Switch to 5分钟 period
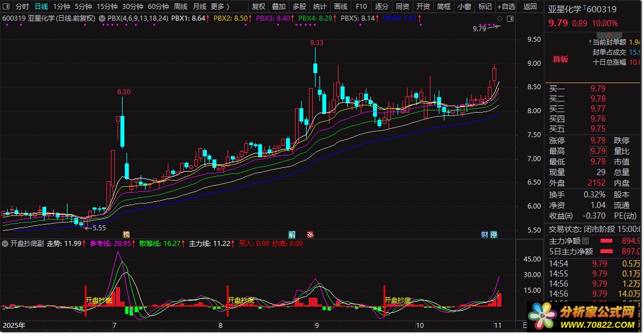Viewport: 644px width, 334px height. tap(84, 7)
